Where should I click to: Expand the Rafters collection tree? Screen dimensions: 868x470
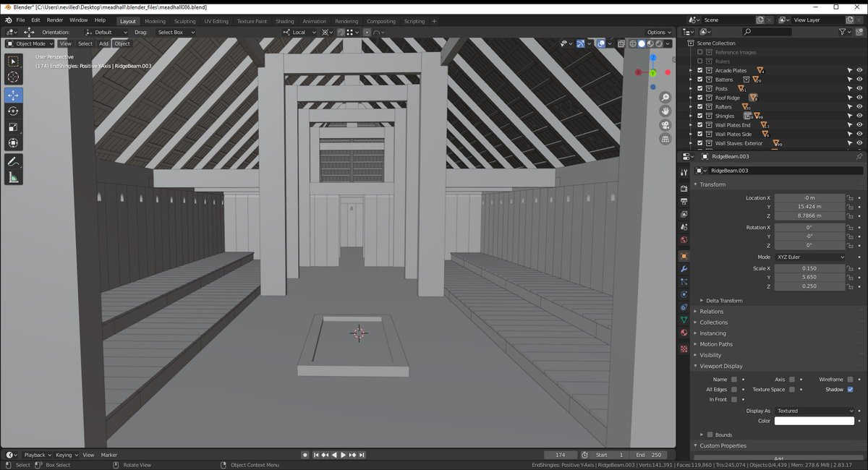(692, 107)
